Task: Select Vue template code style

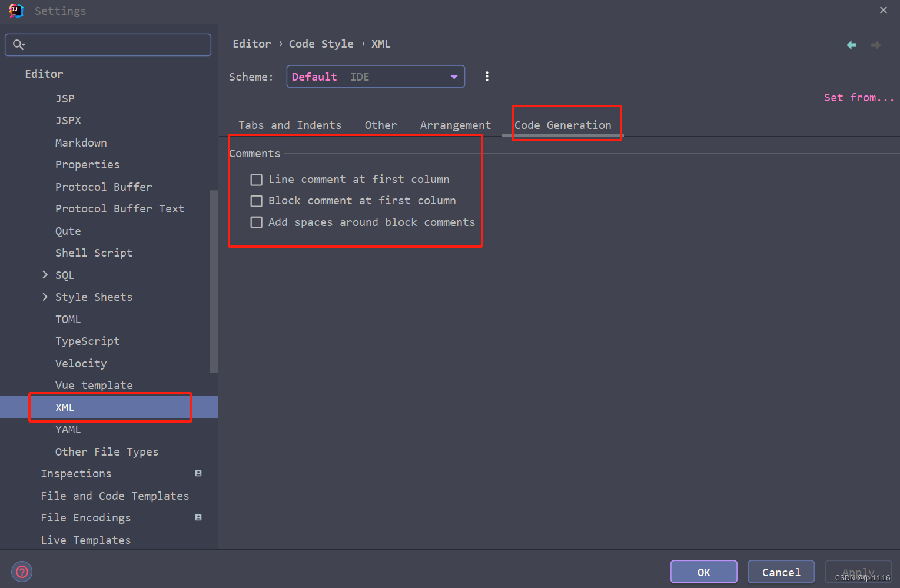Action: 94,385
